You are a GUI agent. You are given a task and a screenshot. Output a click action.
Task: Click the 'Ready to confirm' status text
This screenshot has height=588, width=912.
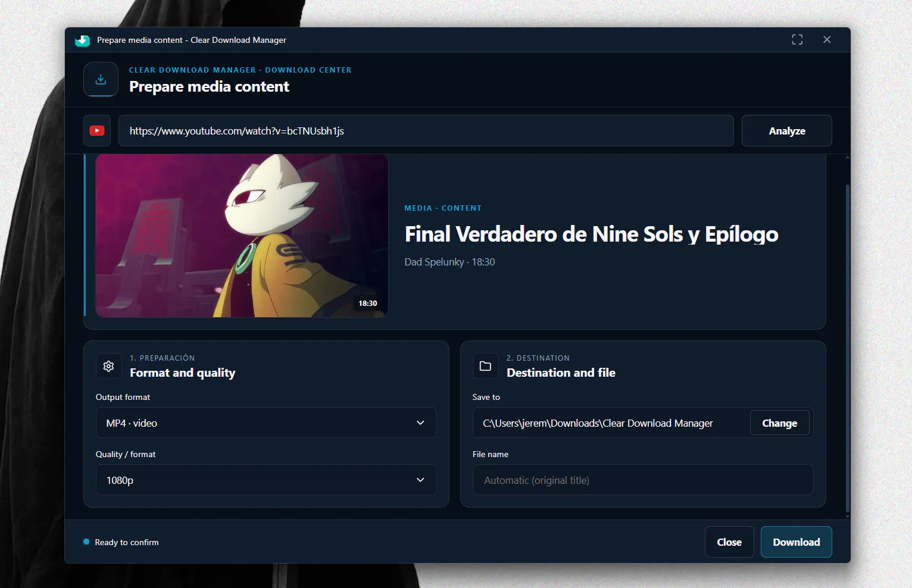127,542
